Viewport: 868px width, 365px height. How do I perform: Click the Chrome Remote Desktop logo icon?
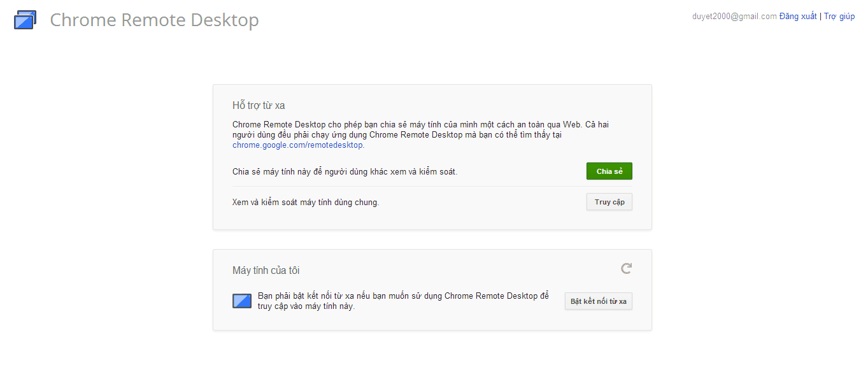25,20
